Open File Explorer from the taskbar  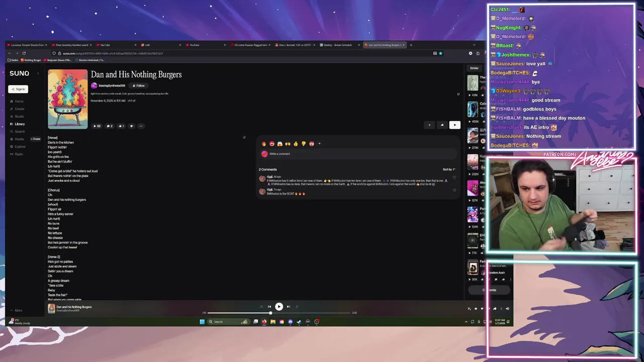tap(273, 322)
